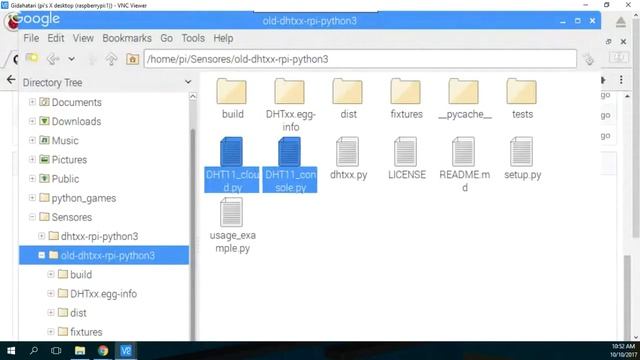Expand the Pictures tree node

pyautogui.click(x=32, y=159)
